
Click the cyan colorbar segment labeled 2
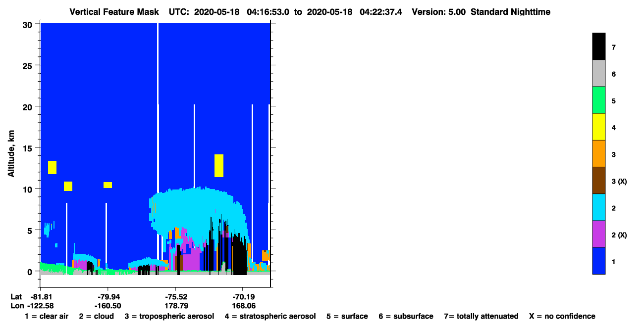tap(598, 207)
